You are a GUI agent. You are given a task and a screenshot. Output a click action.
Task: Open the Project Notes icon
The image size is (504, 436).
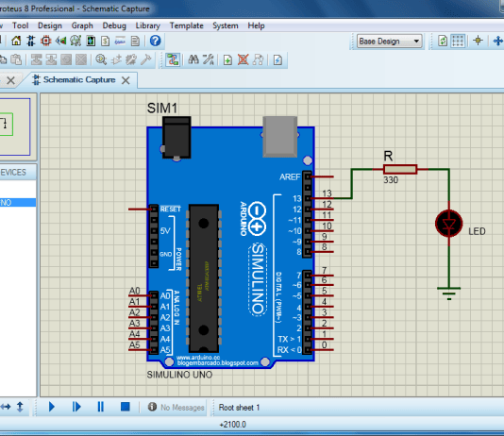135,41
